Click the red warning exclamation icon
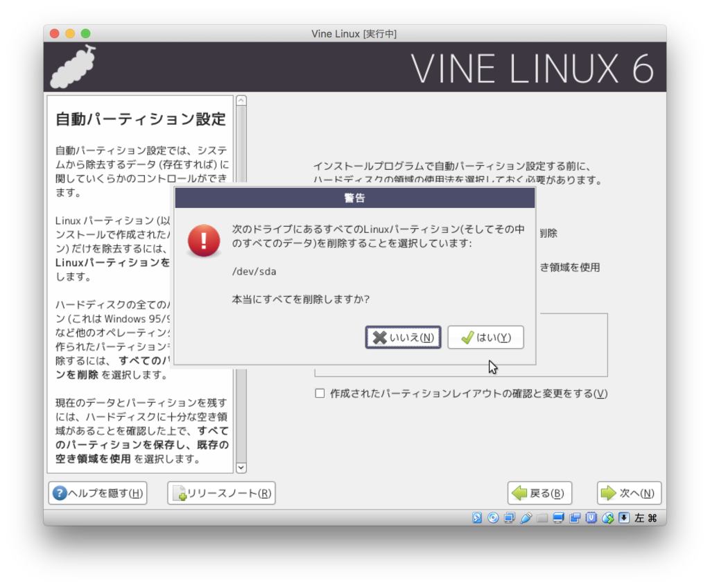This screenshot has width=710, height=588. (204, 241)
